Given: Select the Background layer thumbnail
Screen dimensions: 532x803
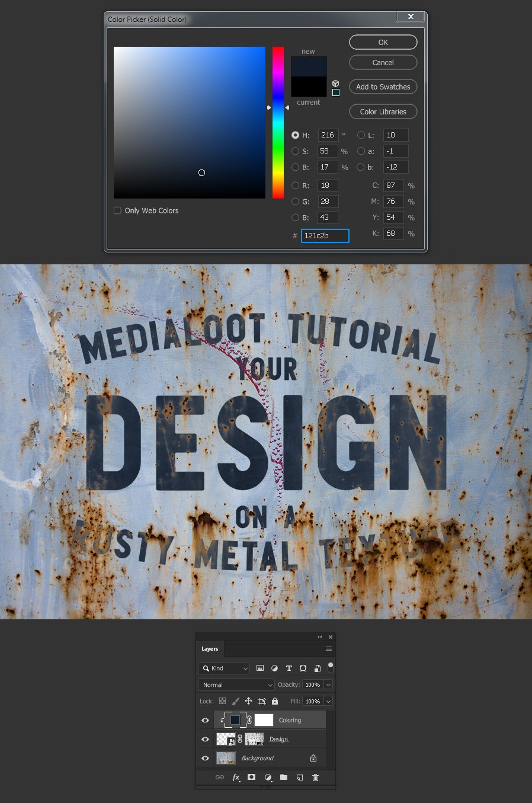Looking at the screenshot, I should (x=226, y=758).
